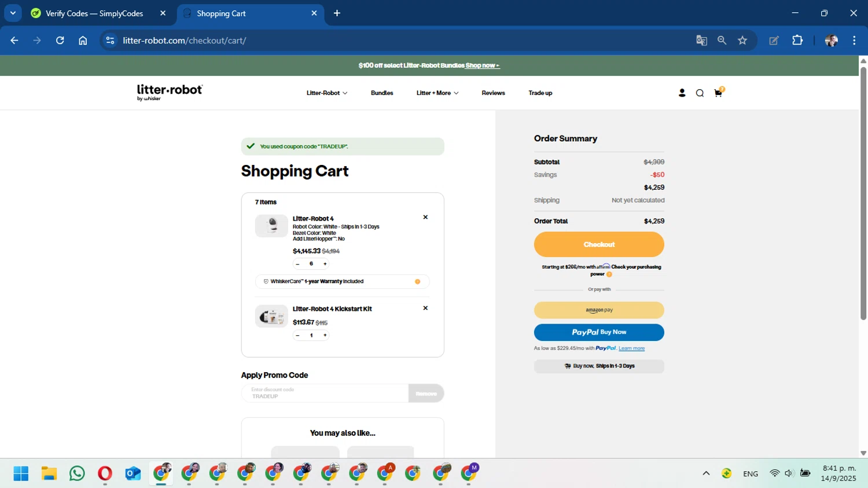Image resolution: width=868 pixels, height=488 pixels.
Task: Show hidden system tray icons chevron
Action: point(706,474)
